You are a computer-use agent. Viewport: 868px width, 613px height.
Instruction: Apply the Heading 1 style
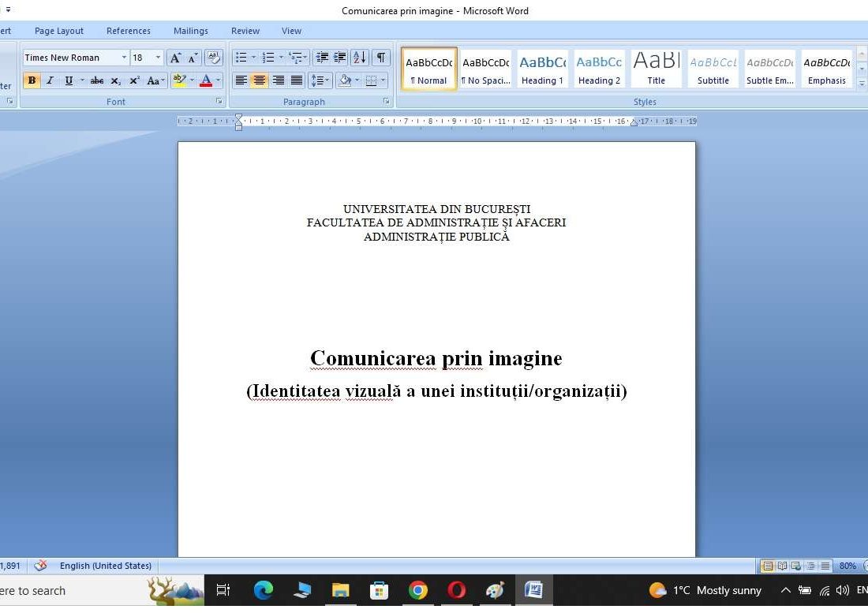pyautogui.click(x=542, y=68)
